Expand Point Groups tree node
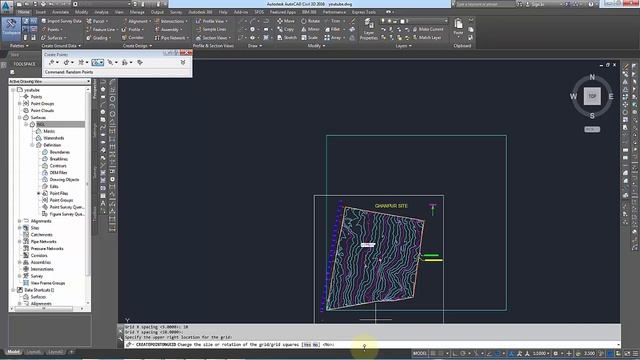The height and width of the screenshot is (360, 640). pyautogui.click(x=20, y=104)
